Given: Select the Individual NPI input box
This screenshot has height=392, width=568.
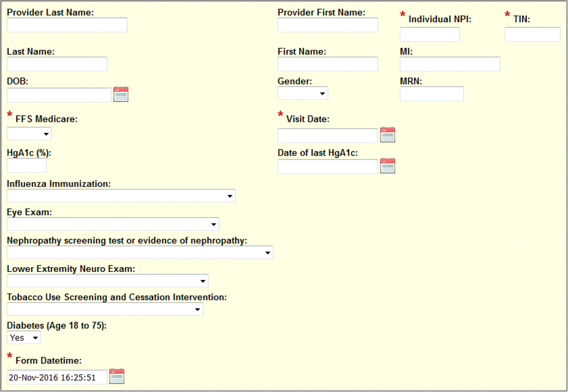Looking at the screenshot, I should pos(430,35).
